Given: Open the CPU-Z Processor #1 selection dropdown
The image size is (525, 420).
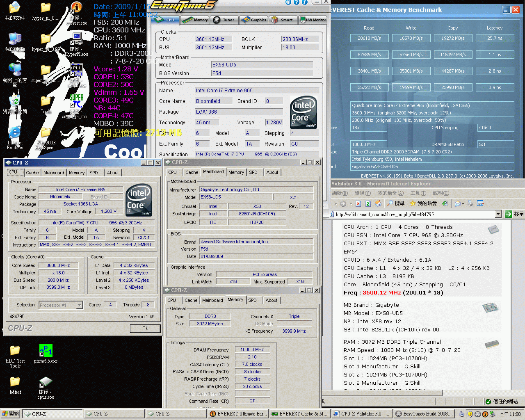Looking at the screenshot, I should [80, 305].
